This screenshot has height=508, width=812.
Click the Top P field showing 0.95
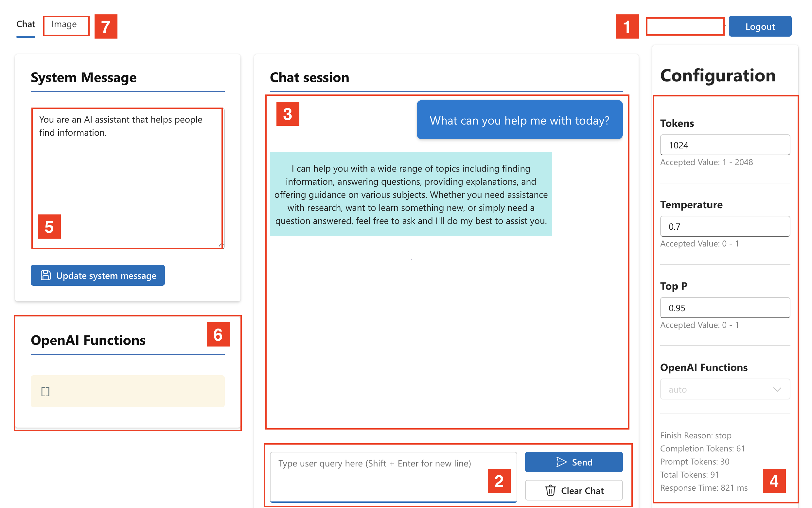point(725,307)
